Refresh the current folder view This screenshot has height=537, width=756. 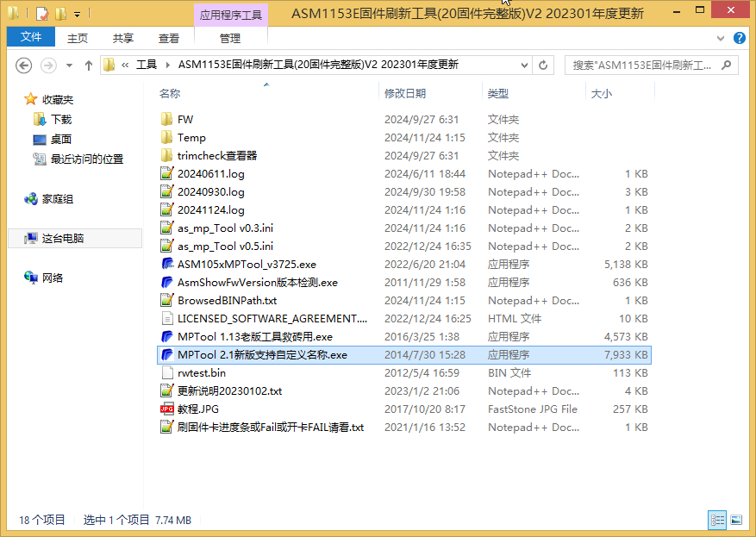point(543,66)
